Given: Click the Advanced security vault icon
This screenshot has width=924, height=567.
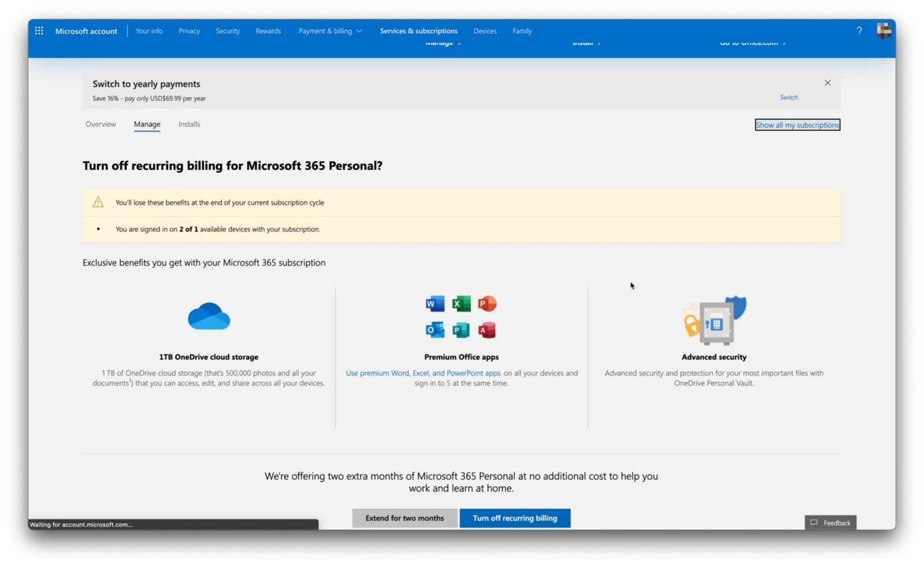Looking at the screenshot, I should (x=714, y=320).
